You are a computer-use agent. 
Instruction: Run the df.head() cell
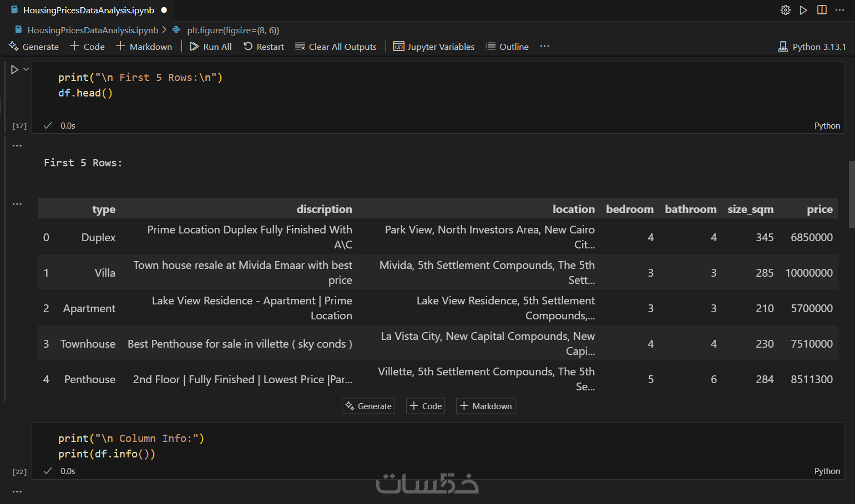[15, 69]
